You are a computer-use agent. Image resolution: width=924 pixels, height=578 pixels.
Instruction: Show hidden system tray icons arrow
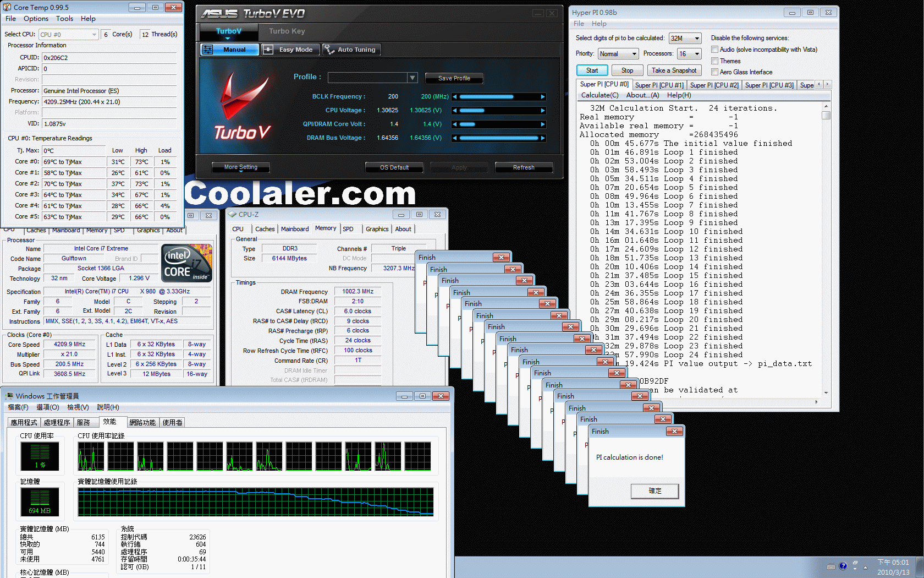[x=866, y=567]
